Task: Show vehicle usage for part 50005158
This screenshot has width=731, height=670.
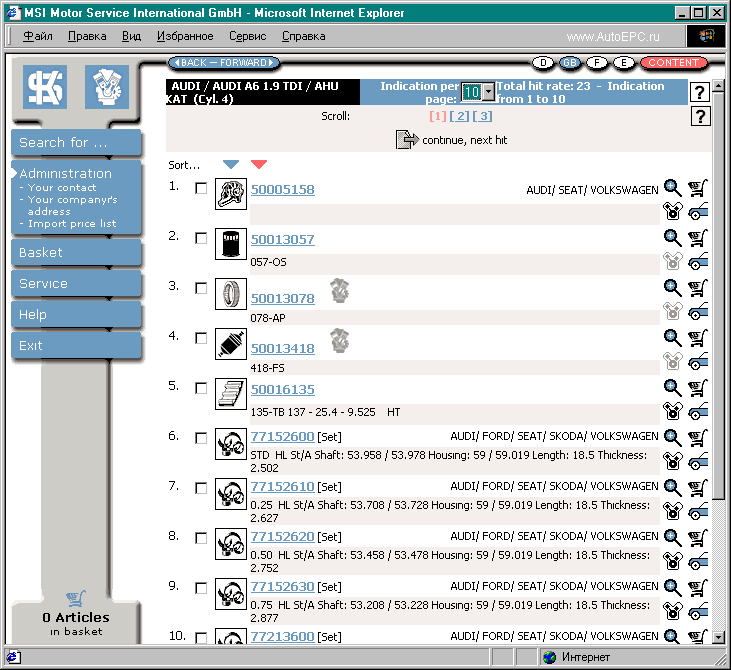Action: (x=698, y=212)
